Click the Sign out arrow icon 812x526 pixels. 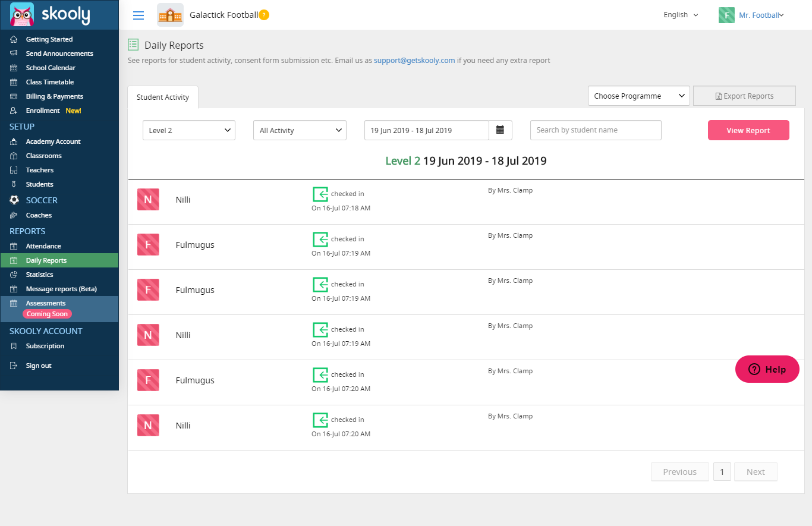(x=14, y=366)
